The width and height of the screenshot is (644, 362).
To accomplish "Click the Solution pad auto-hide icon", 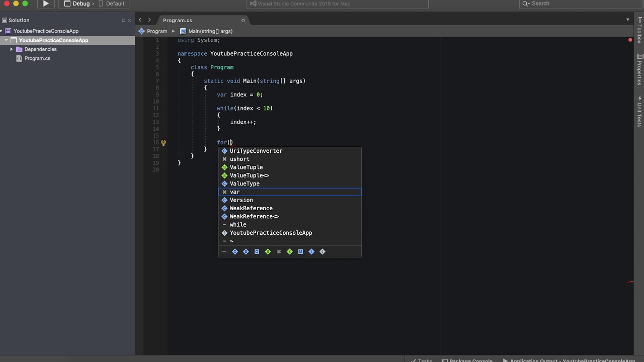I will point(124,21).
